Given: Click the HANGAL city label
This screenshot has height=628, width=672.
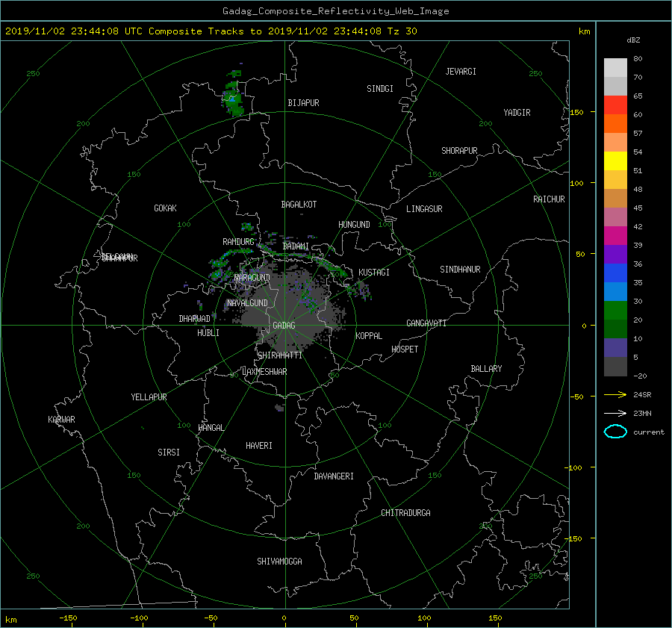Looking at the screenshot, I should point(211,428).
